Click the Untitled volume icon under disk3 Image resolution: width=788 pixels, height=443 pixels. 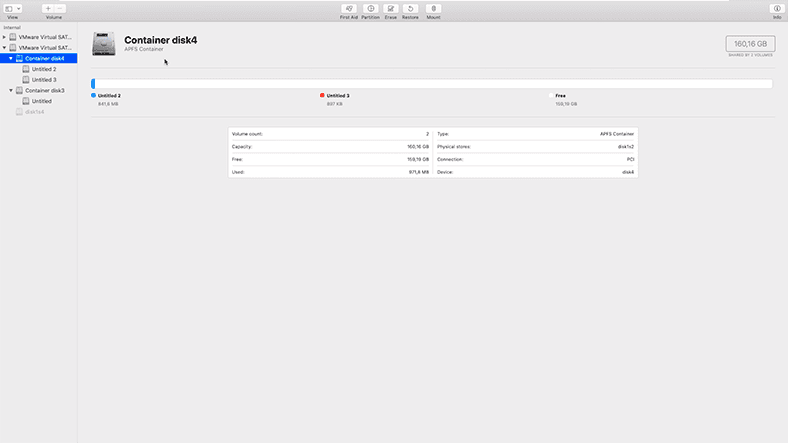26,101
